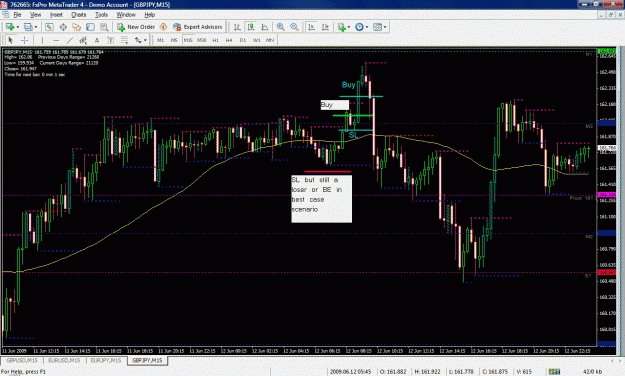Viewport: 625px width, 376px height.
Task: Select the 'SL but still a loser' note box
Action: click(321, 199)
